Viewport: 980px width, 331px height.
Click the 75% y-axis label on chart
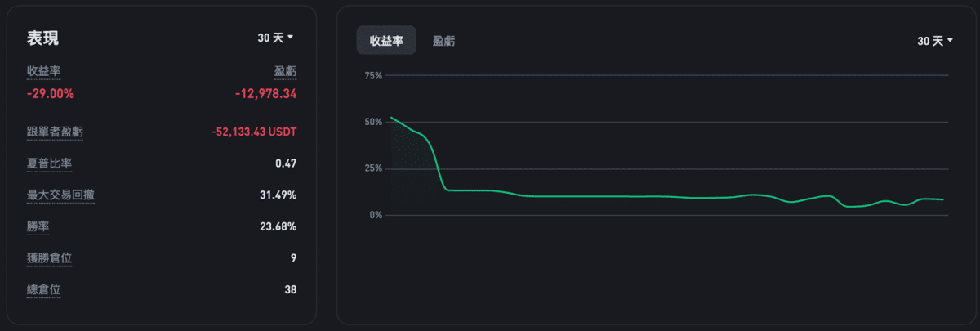click(373, 76)
